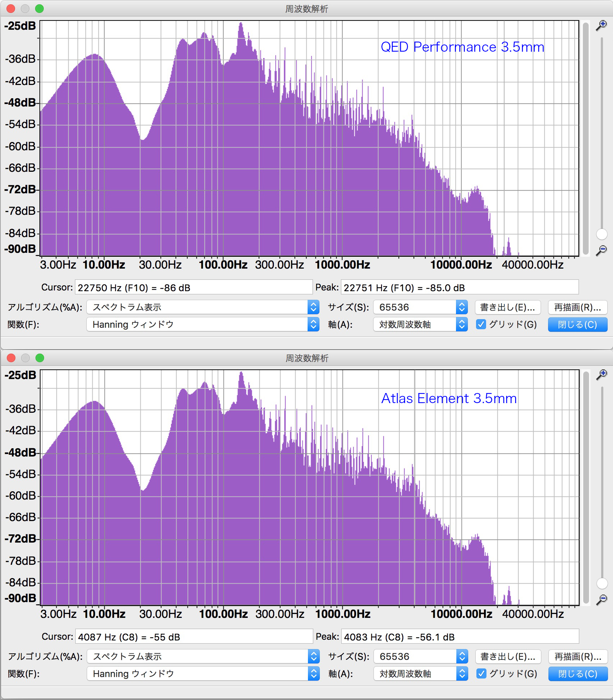Viewport: 613px width, 700px height.
Task: Click 10000.00Hz axis label in Atlas plot
Action: coord(461,614)
